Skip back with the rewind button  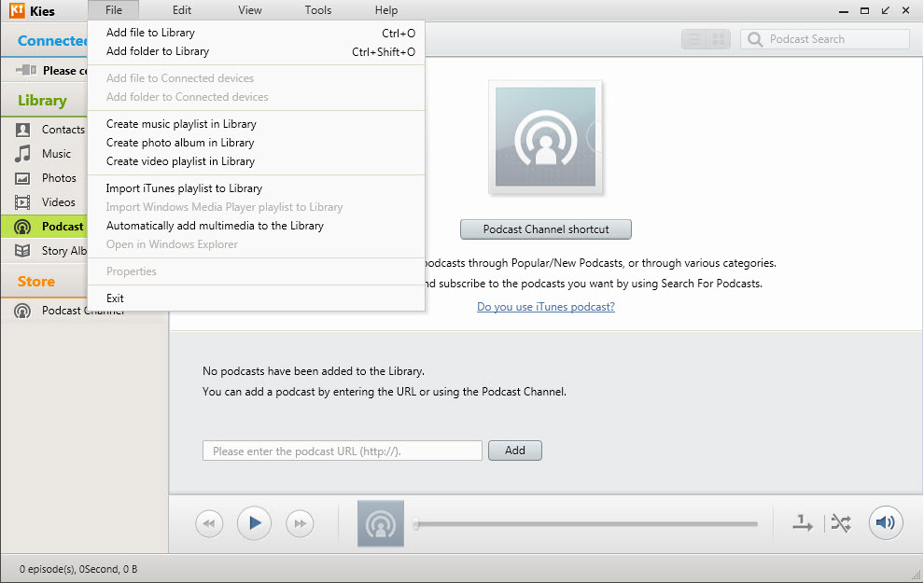pyautogui.click(x=209, y=523)
